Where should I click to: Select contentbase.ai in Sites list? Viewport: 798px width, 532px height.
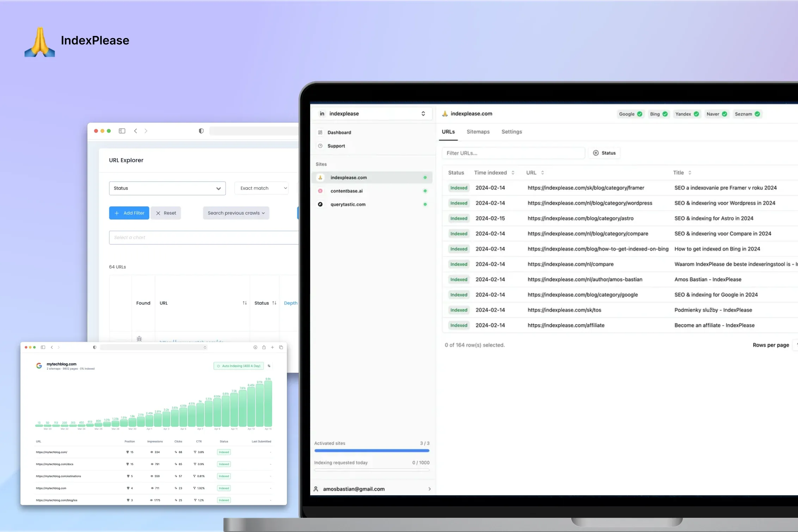(372, 191)
